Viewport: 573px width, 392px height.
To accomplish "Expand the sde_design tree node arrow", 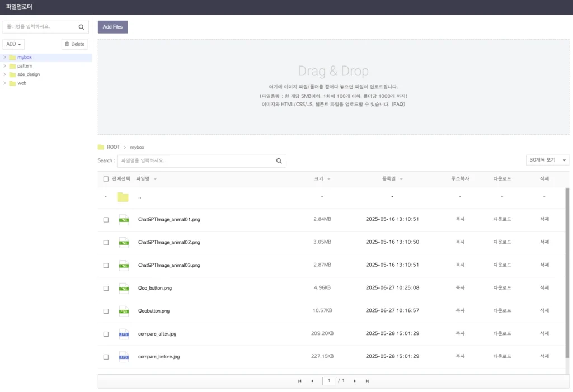I will (x=4, y=74).
